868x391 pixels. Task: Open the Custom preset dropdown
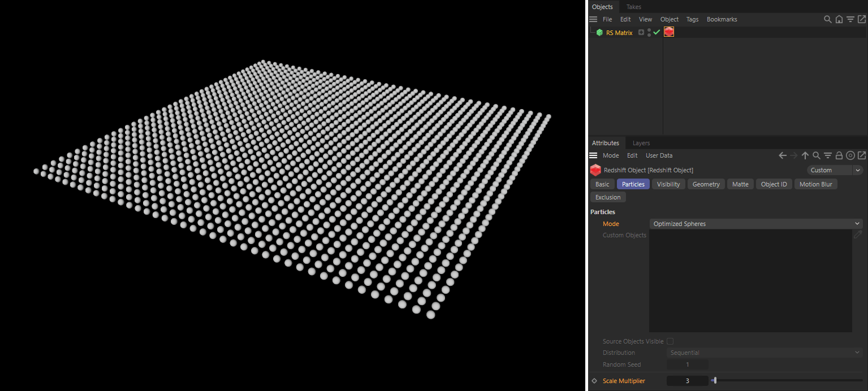(x=835, y=170)
